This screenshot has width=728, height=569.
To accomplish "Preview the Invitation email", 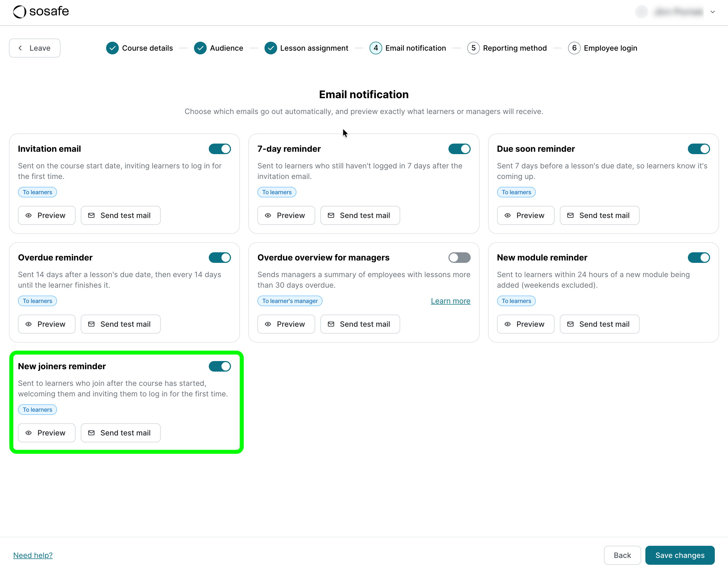I will click(x=47, y=215).
